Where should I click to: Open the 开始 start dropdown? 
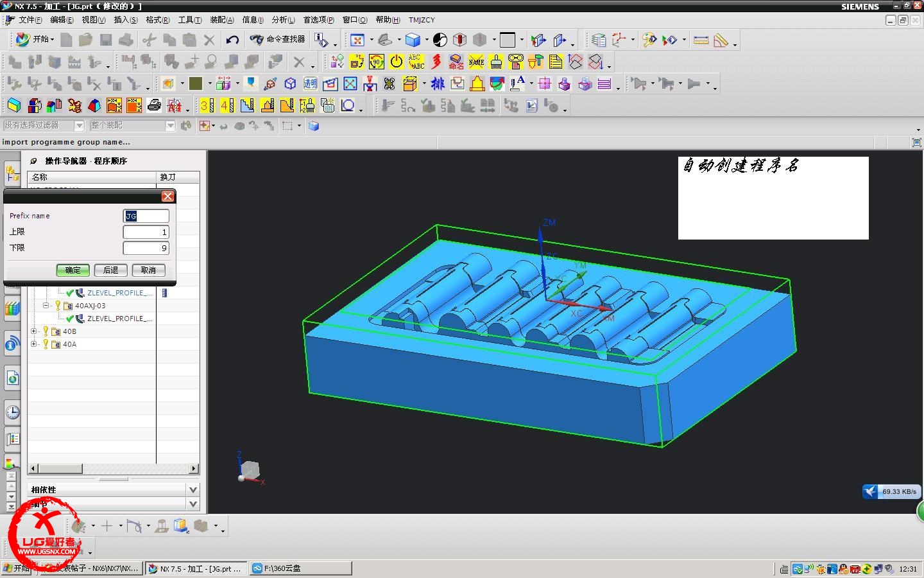pos(35,40)
